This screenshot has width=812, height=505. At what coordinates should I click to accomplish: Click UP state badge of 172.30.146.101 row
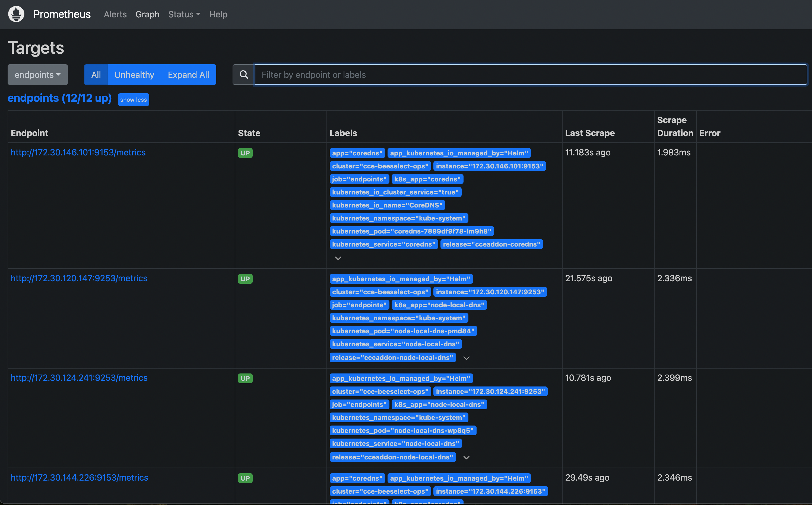(245, 153)
